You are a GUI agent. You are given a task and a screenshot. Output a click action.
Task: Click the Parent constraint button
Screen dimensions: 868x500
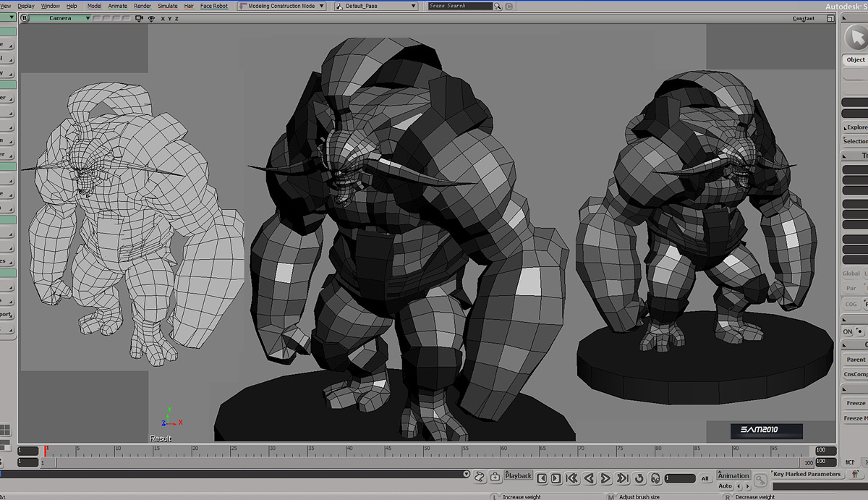[856, 360]
